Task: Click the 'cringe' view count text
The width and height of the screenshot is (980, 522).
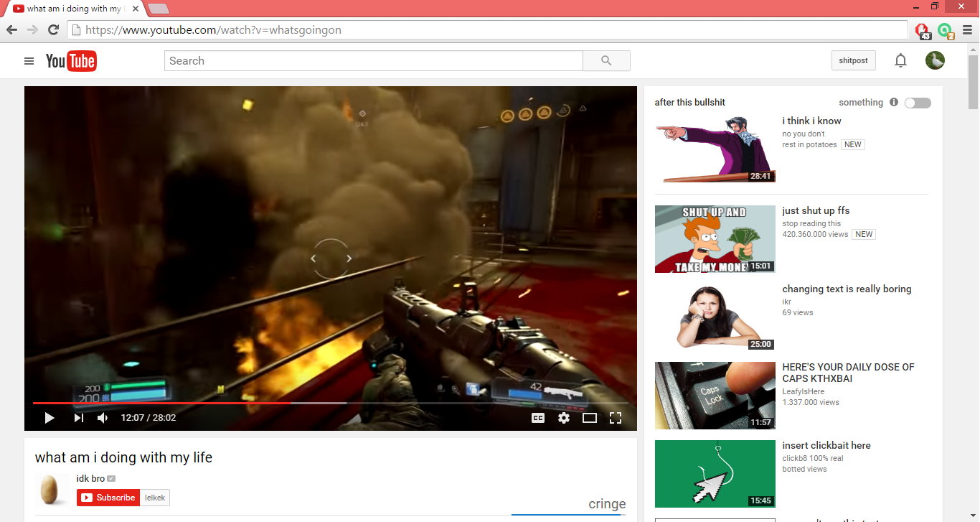Action: pos(607,504)
